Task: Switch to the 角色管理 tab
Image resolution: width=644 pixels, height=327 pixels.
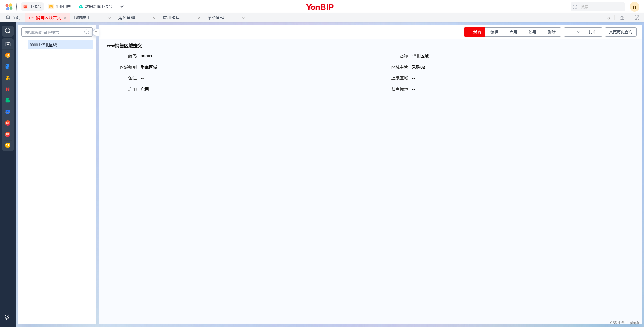Action: [126, 18]
